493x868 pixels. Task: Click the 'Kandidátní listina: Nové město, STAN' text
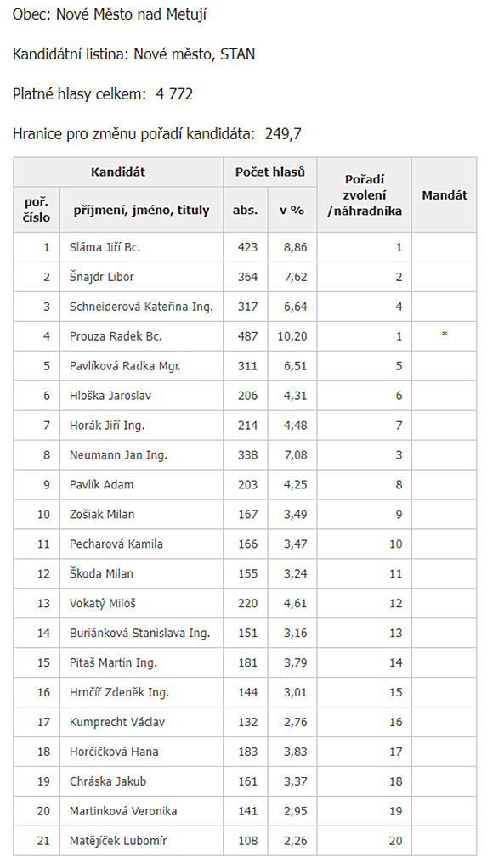point(134,54)
